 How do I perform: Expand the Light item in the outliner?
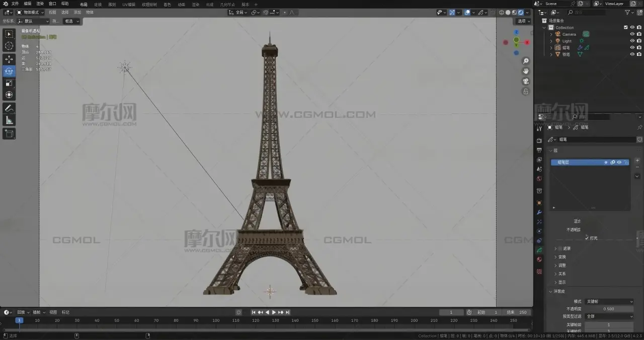pyautogui.click(x=551, y=41)
